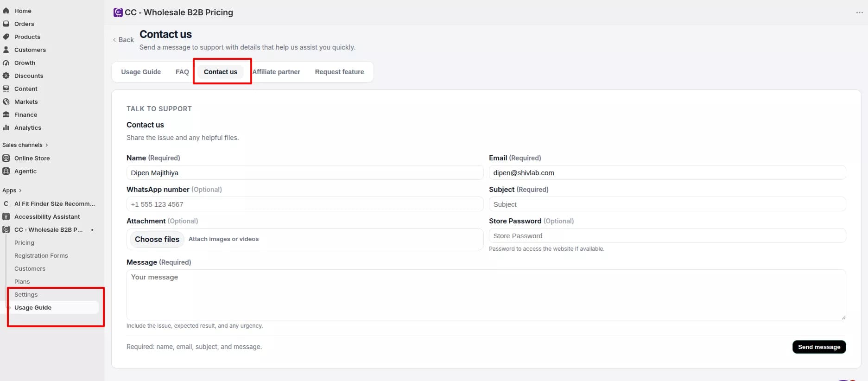Switch to Request feature tab
The width and height of the screenshot is (868, 381).
339,72
